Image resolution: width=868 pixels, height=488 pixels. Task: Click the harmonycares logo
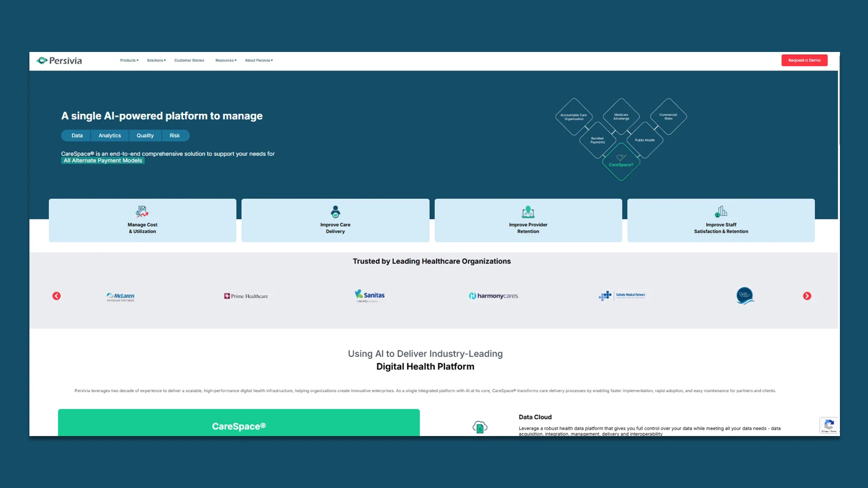[x=493, y=296]
